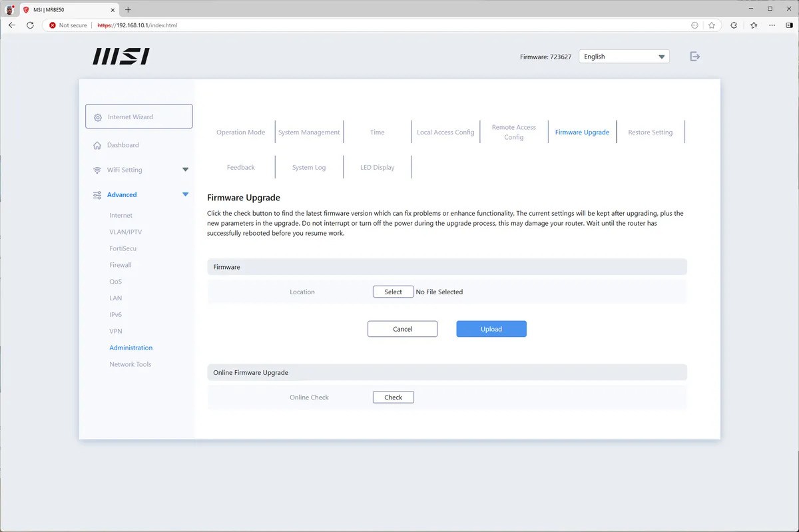Expand the WiFi Setting menu arrow
Image resolution: width=799 pixels, height=532 pixels.
pyautogui.click(x=185, y=170)
